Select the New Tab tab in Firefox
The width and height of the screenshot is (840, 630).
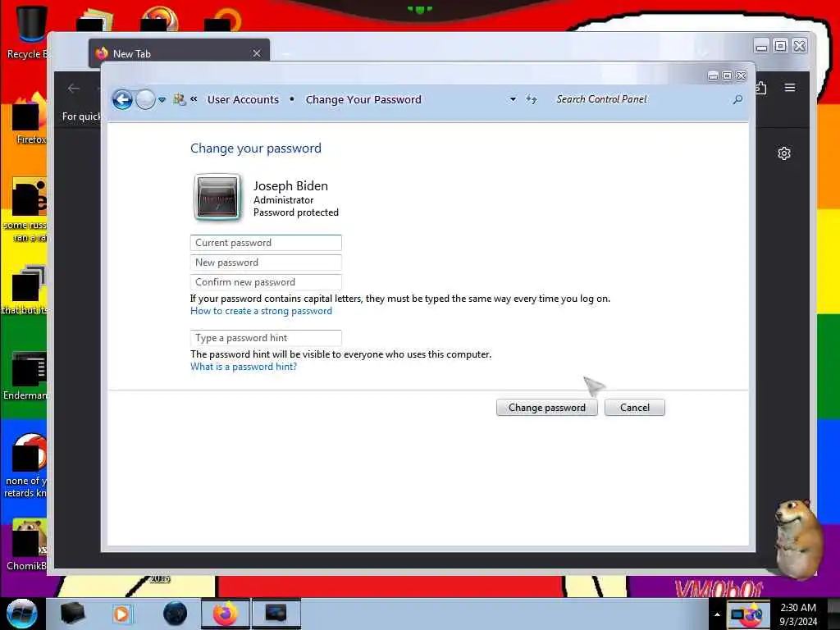pos(179,53)
